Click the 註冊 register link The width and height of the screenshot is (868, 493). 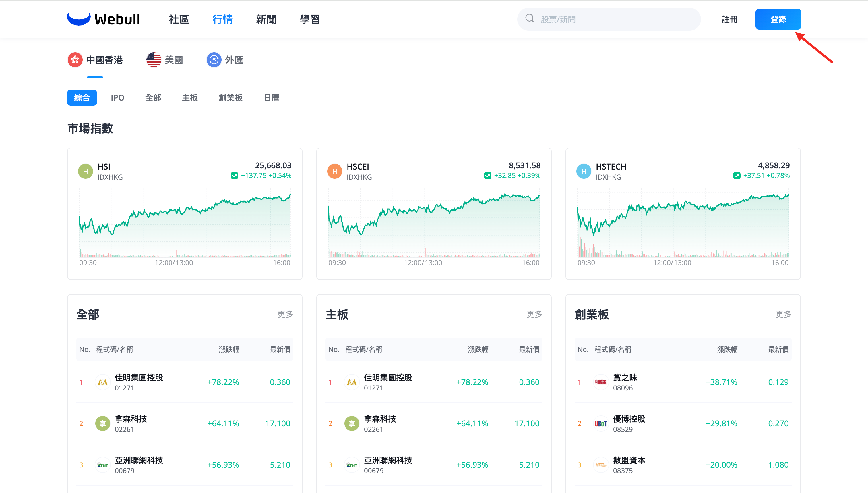click(x=730, y=19)
